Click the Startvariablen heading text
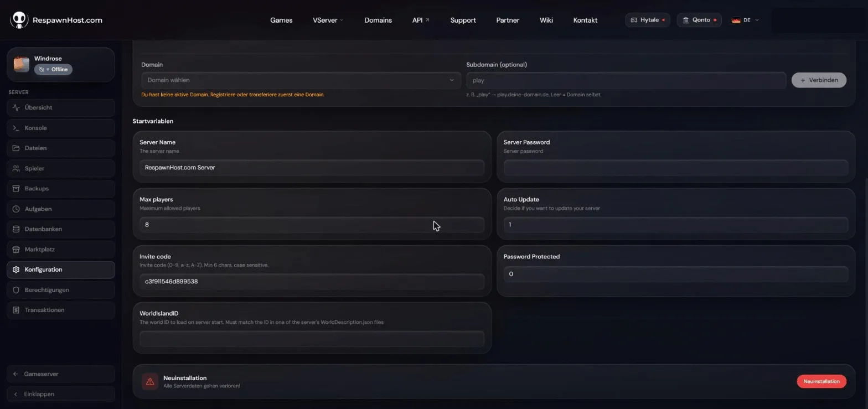This screenshot has height=409, width=868. click(x=153, y=121)
